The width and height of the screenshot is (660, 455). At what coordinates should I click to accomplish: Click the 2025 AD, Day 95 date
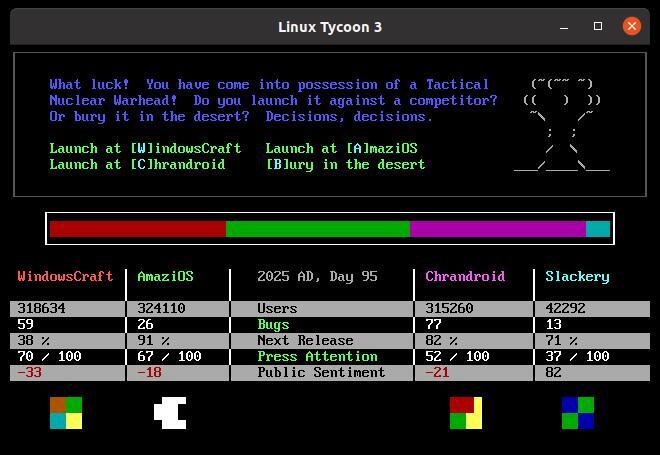[317, 276]
